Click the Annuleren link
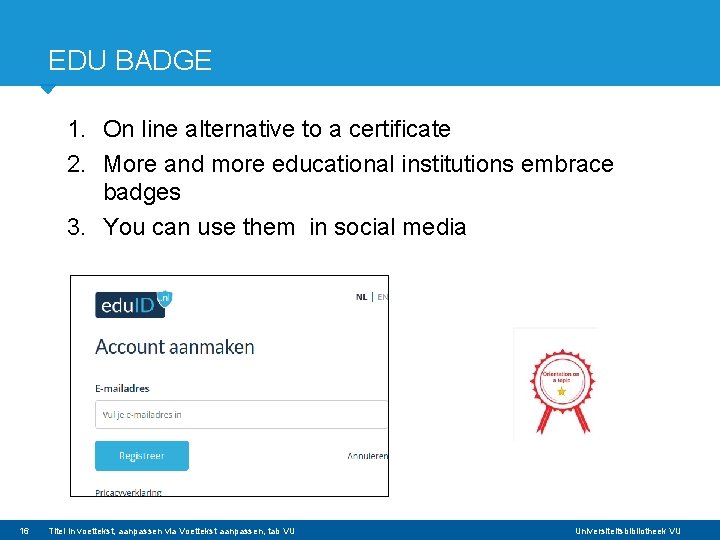 (x=367, y=456)
